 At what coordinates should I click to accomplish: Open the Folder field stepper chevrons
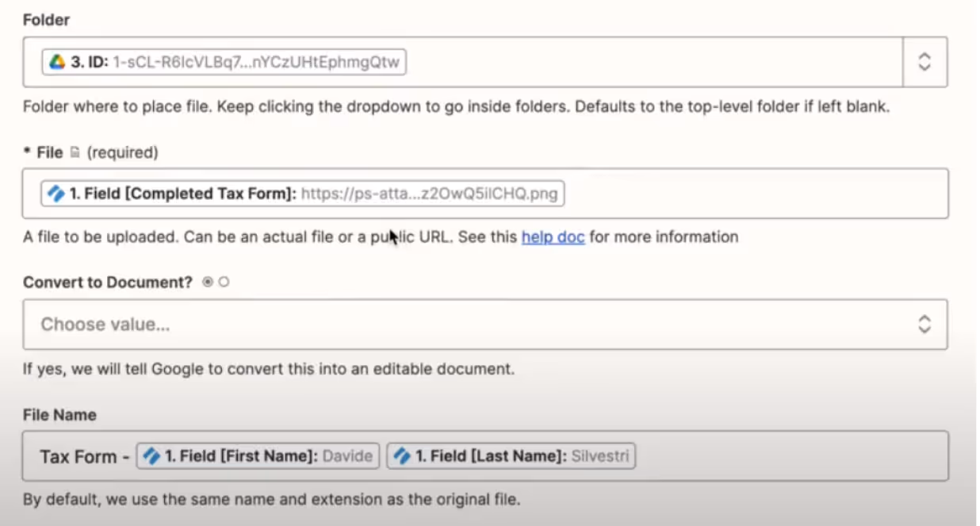coord(924,62)
